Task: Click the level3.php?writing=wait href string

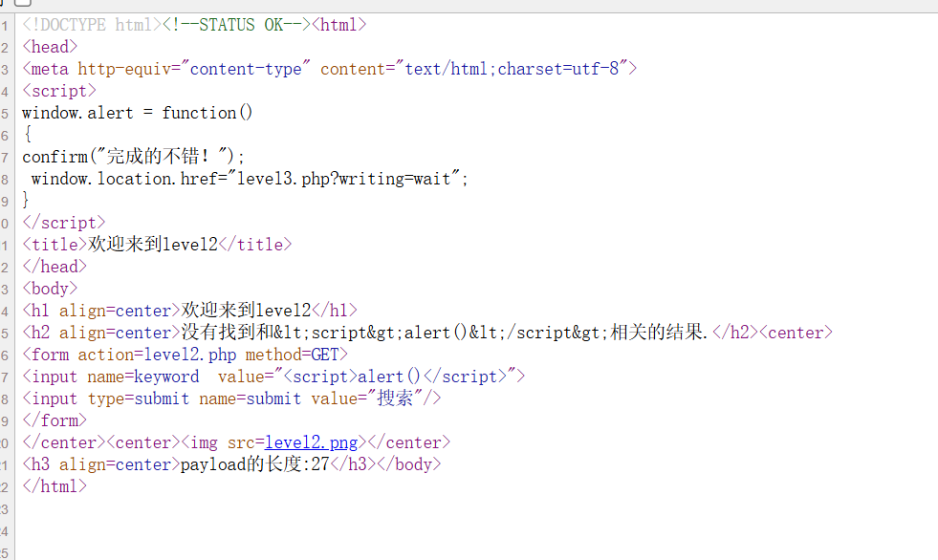Action: pos(344,179)
